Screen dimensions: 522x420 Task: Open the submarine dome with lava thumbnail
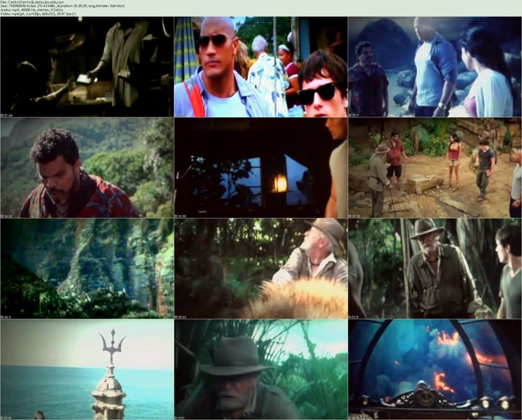point(435,369)
